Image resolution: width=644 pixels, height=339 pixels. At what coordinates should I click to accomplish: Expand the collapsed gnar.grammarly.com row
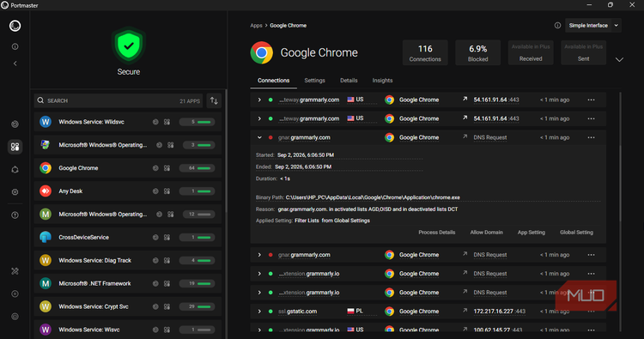tap(259, 255)
